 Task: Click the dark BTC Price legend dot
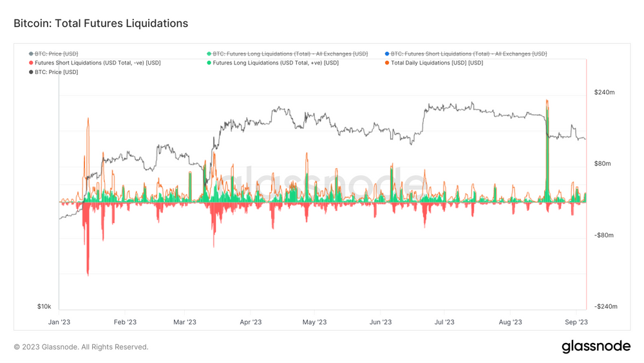click(31, 72)
